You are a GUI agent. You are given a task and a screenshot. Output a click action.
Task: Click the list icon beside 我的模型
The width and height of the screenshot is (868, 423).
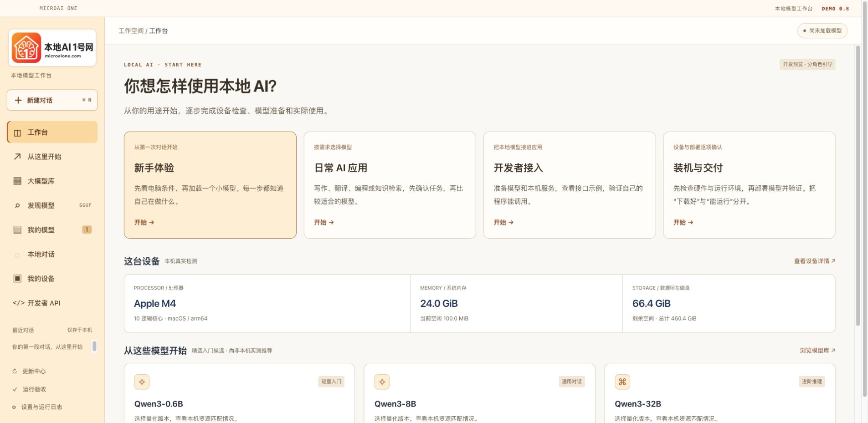(x=17, y=229)
